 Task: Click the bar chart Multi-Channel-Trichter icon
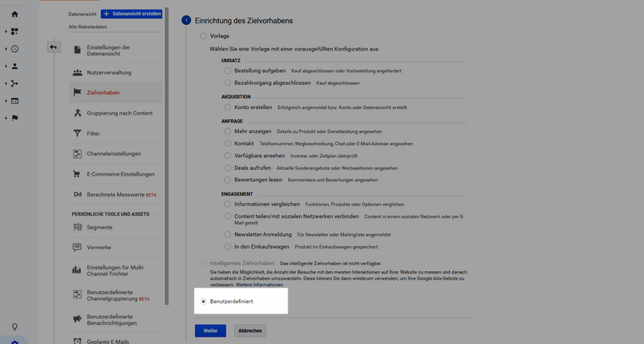point(77,270)
